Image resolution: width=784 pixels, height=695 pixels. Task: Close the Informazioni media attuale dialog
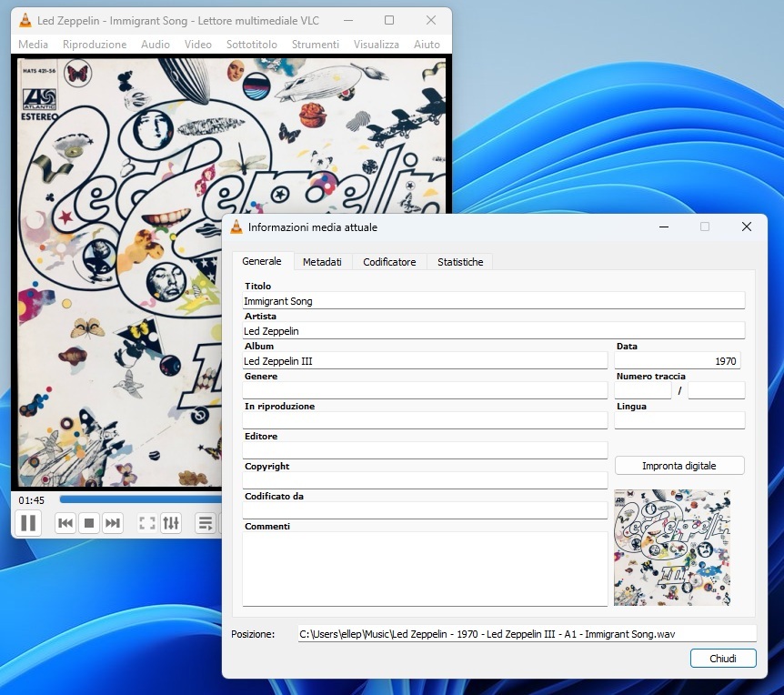pyautogui.click(x=747, y=227)
